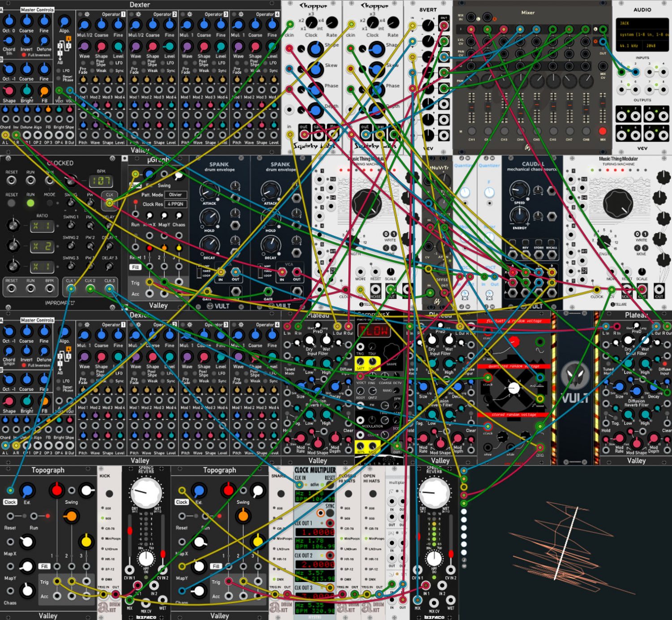Viewport: 672px width, 620px height.
Task: Click the trigger button on KICK drum module
Action: [x=109, y=494]
